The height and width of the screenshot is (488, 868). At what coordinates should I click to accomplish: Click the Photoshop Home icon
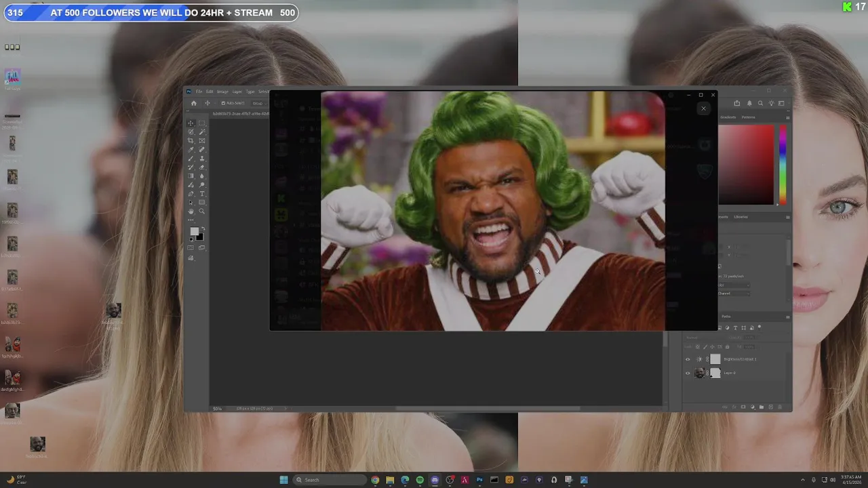pos(194,103)
